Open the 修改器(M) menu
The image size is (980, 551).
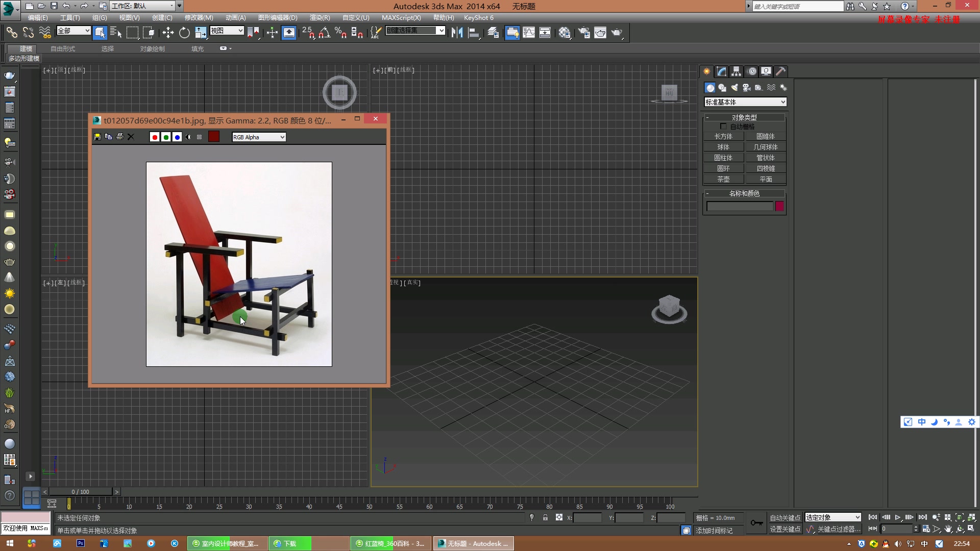(x=199, y=18)
